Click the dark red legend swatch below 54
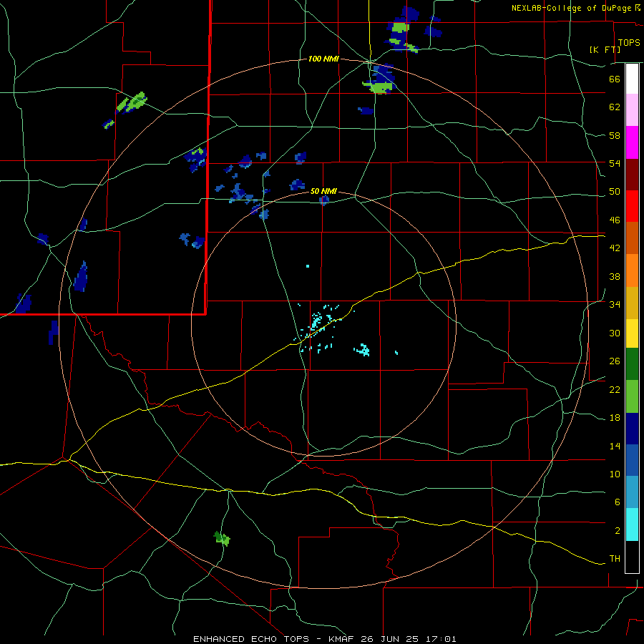The height and width of the screenshot is (644, 644). 632,175
